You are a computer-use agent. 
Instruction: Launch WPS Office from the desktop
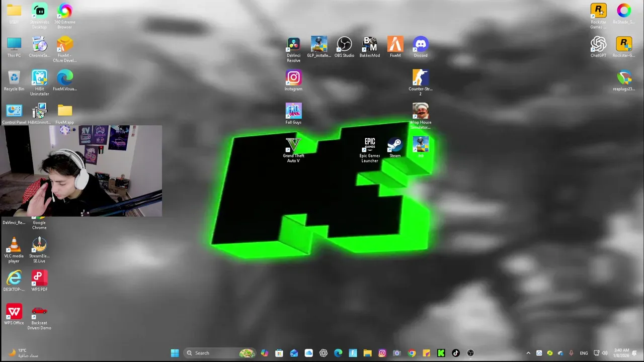14,314
